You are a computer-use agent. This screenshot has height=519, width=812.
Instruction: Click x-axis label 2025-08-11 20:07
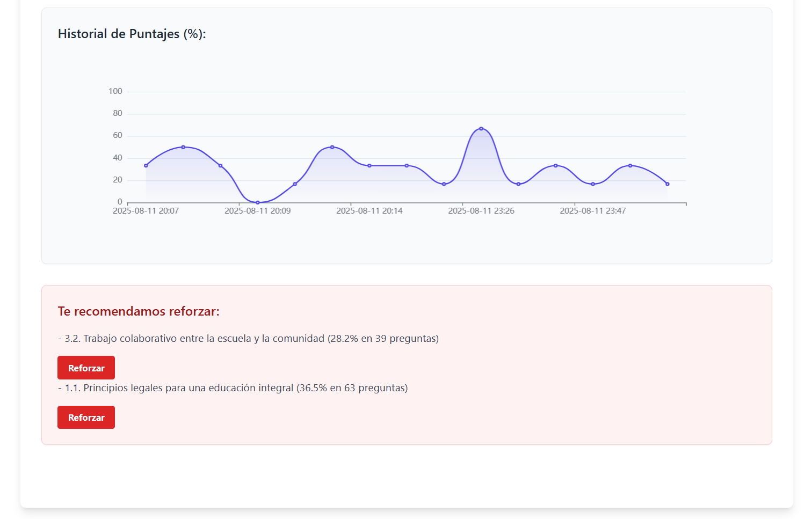[x=146, y=211]
